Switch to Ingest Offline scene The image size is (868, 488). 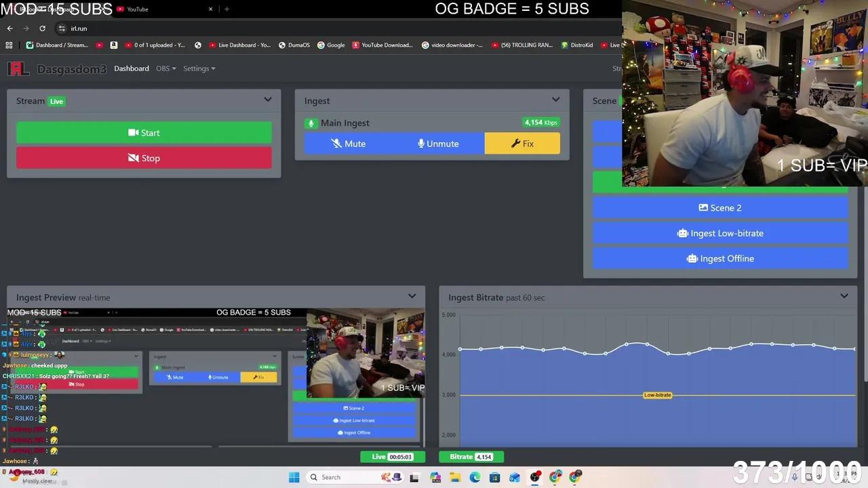pos(720,258)
